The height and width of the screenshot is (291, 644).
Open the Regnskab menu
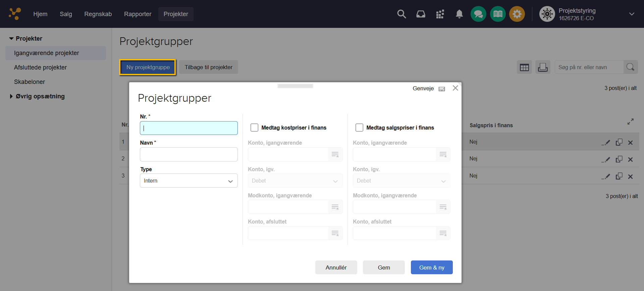pyautogui.click(x=98, y=14)
